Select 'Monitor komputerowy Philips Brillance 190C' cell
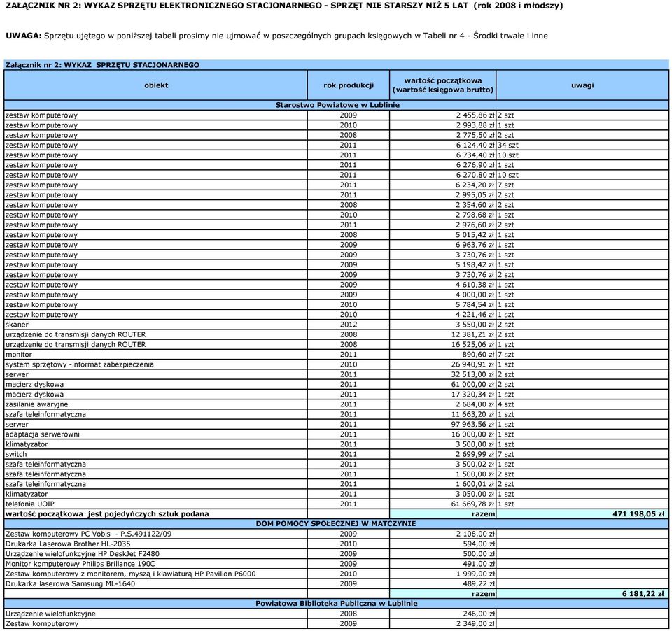This screenshot has height=631, width=672. point(156,564)
